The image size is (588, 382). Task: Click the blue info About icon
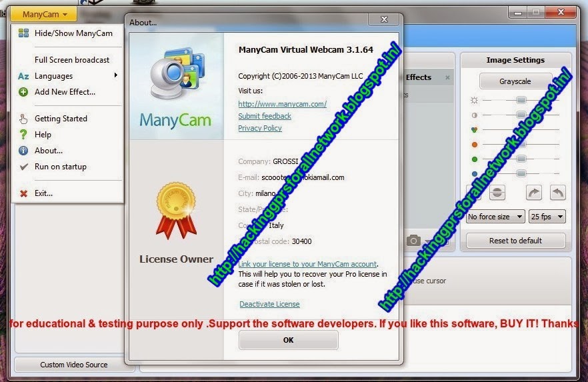[x=23, y=151]
